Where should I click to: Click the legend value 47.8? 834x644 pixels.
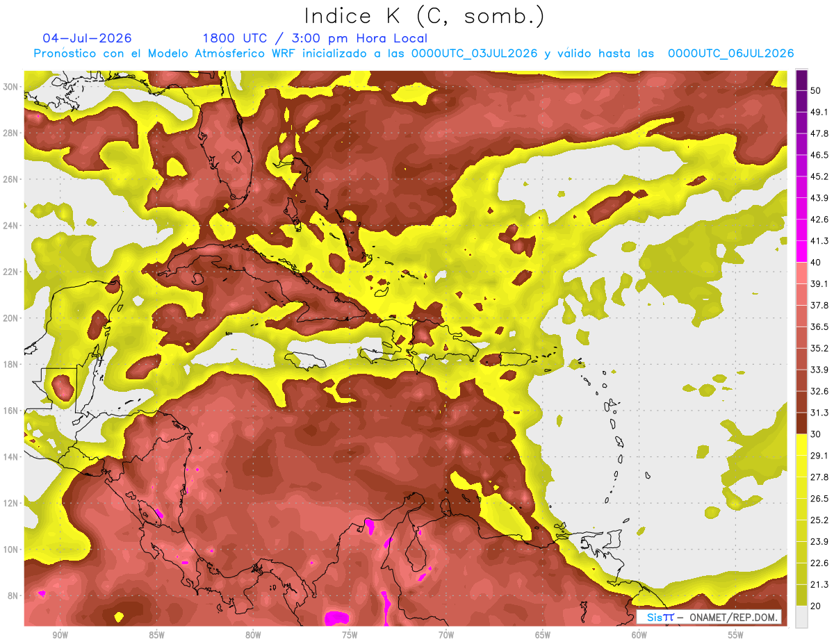click(819, 133)
